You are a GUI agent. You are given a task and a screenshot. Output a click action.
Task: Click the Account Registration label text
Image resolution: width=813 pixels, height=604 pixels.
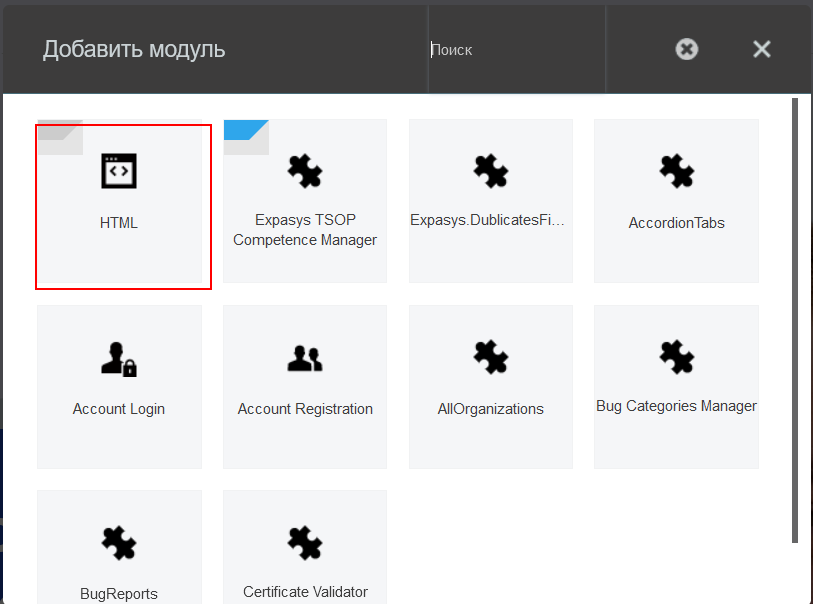click(x=305, y=409)
